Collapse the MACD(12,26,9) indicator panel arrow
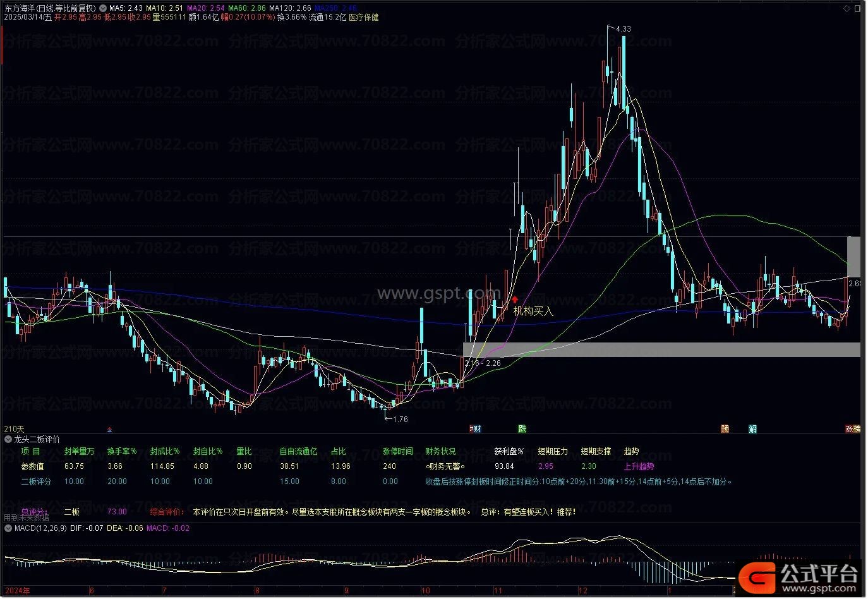868x599 pixels. click(x=8, y=528)
